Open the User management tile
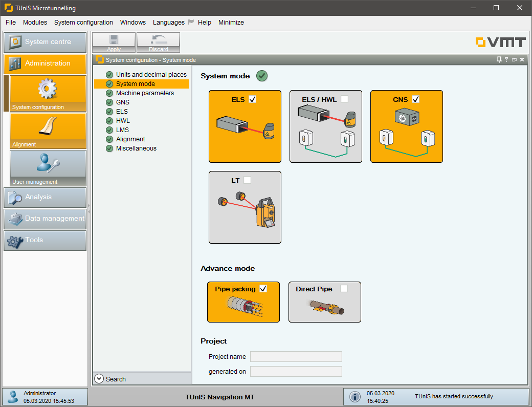The height and width of the screenshot is (407, 532). coord(48,168)
